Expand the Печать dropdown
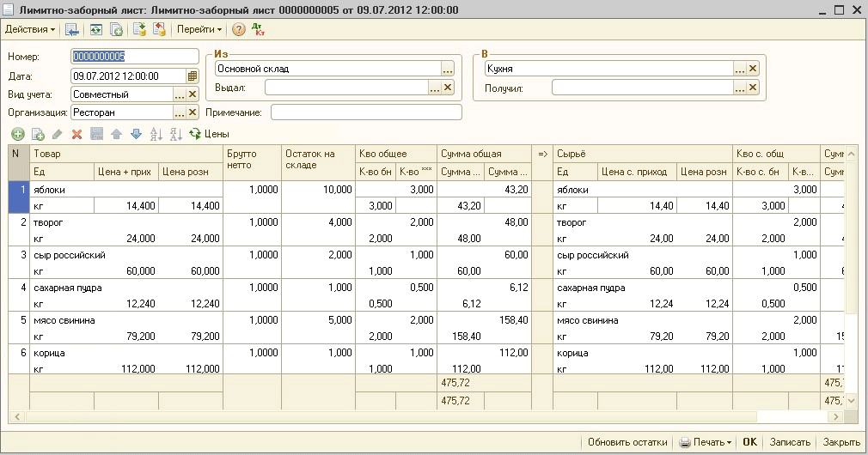868x455 pixels. 729,442
